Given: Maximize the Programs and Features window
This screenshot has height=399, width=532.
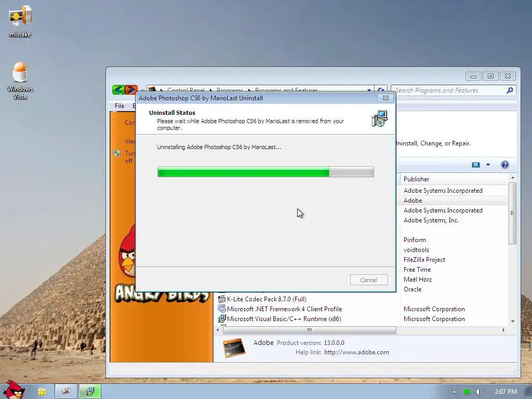Looking at the screenshot, I should click(490, 76).
